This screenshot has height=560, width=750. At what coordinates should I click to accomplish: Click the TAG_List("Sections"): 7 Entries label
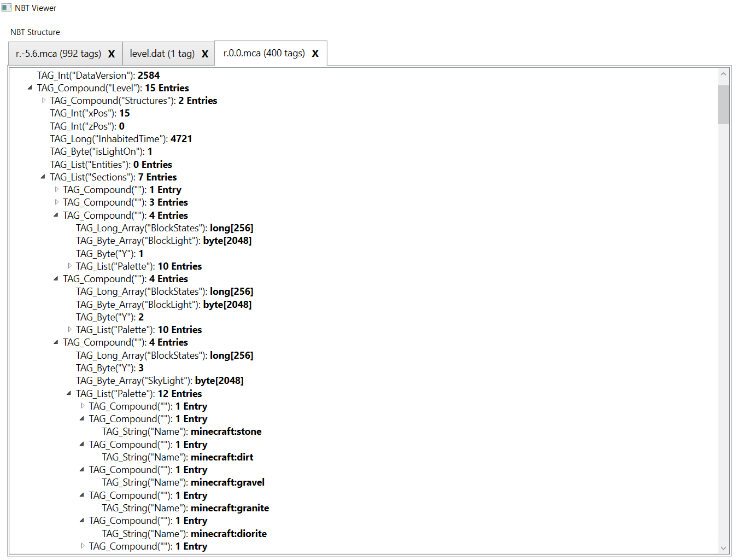tap(114, 177)
